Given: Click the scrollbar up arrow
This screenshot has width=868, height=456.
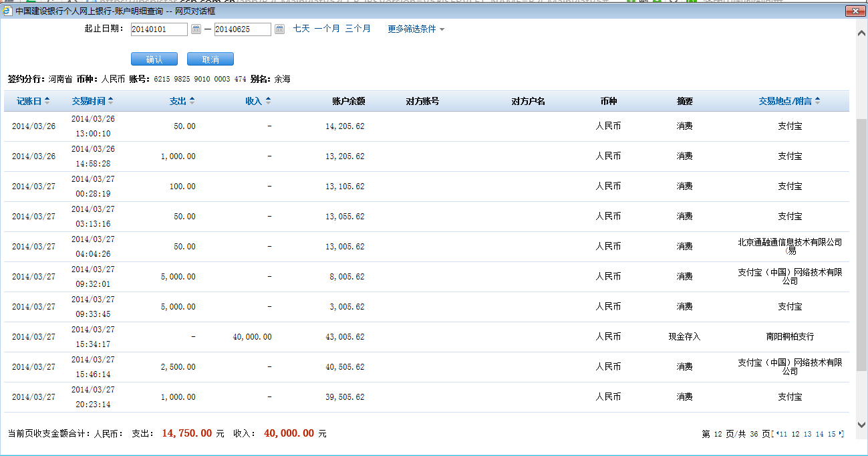Looking at the screenshot, I should pyautogui.click(x=861, y=33).
